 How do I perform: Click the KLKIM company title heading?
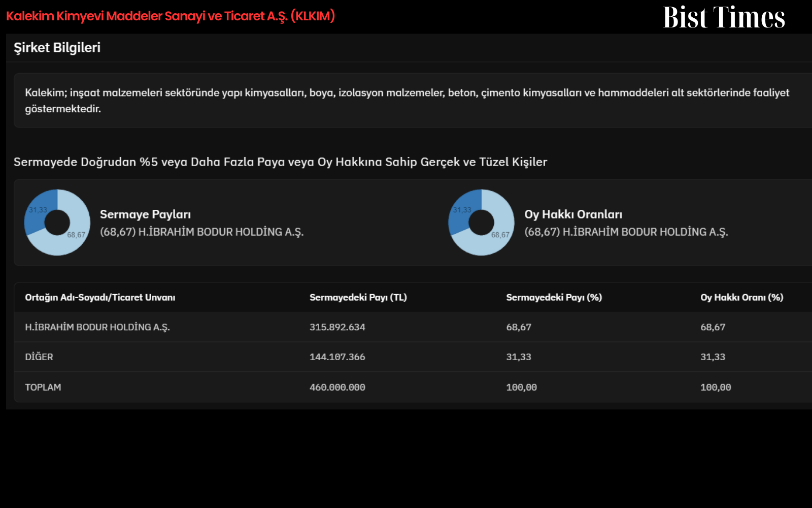[x=171, y=16]
